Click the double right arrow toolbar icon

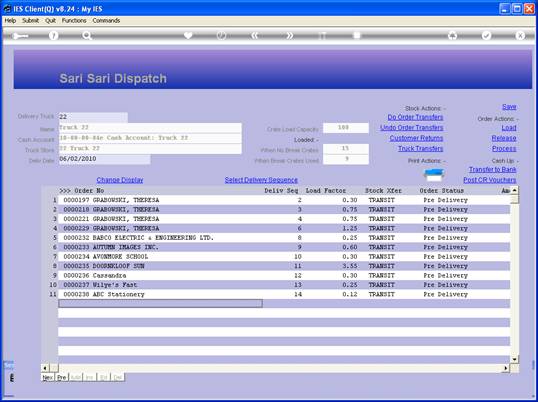pos(290,35)
